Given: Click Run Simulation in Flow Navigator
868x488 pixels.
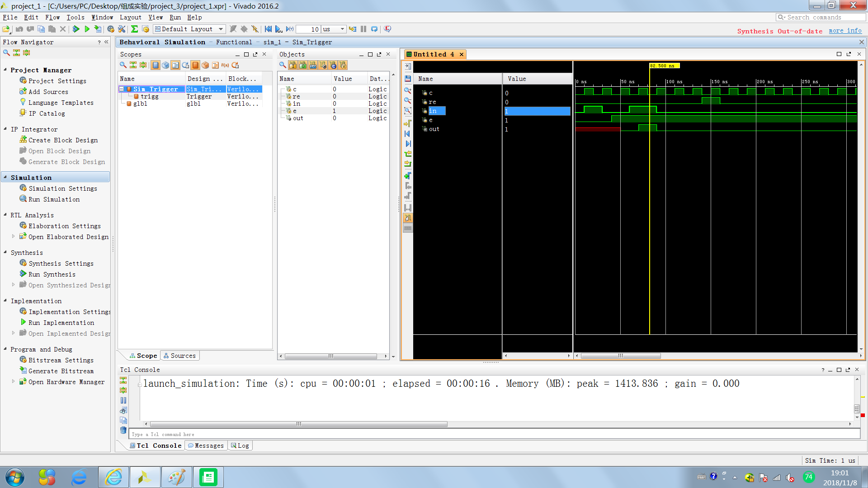Looking at the screenshot, I should pyautogui.click(x=54, y=199).
